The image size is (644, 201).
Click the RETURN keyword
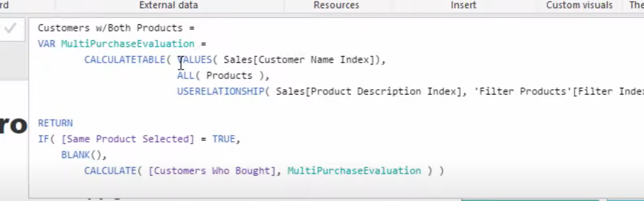tap(55, 123)
